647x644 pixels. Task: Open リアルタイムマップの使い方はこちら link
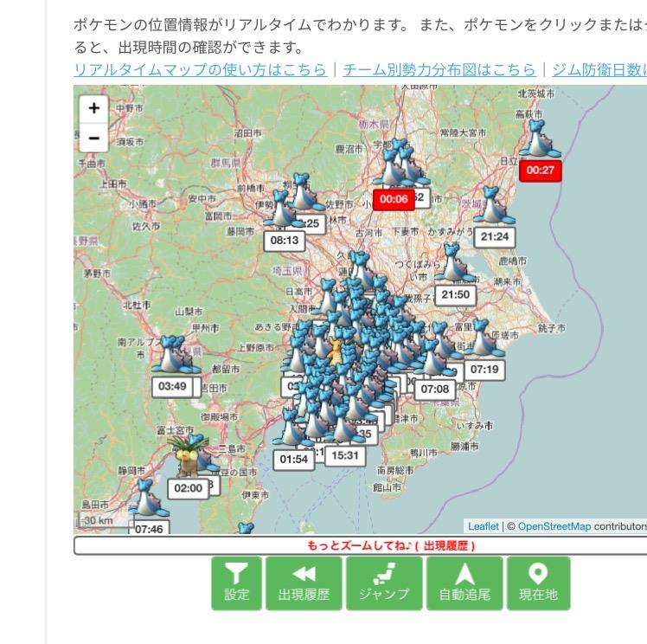[x=200, y=69]
